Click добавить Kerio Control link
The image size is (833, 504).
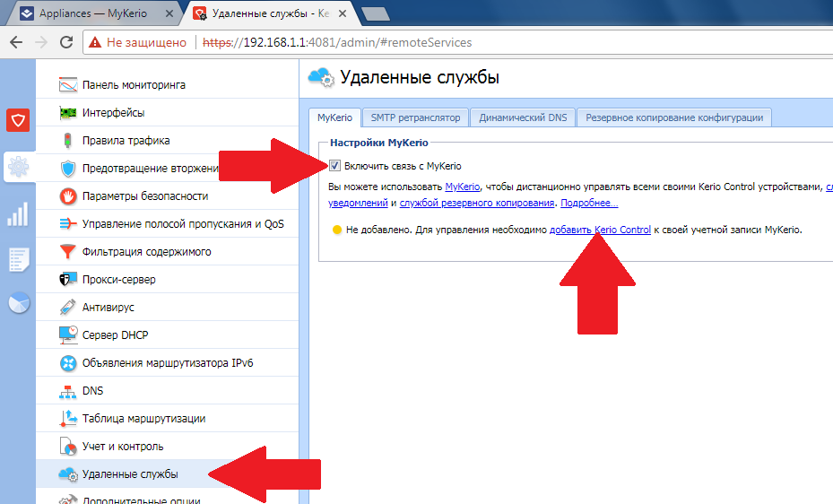(600, 230)
